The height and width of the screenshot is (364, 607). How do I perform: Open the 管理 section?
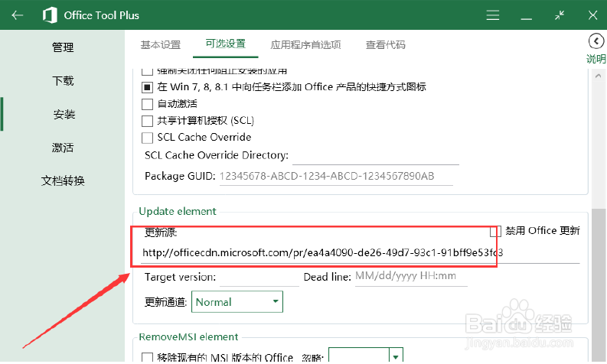coord(63,47)
